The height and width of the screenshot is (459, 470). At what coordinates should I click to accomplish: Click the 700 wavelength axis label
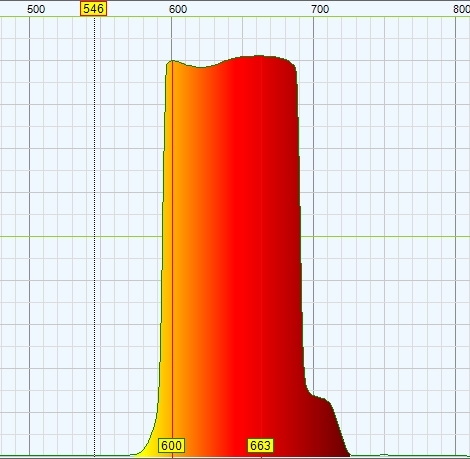tap(320, 9)
